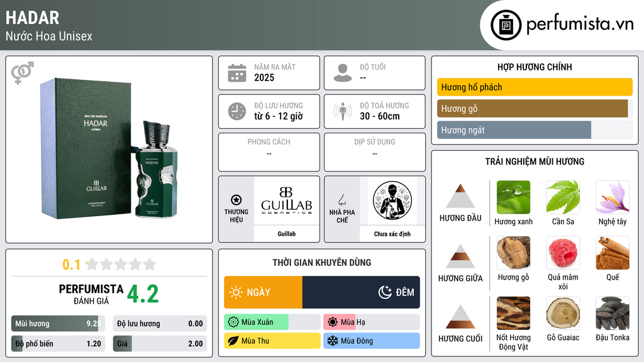Click the leaf icon for Mùa Thu
644x362 pixels.
tap(233, 341)
